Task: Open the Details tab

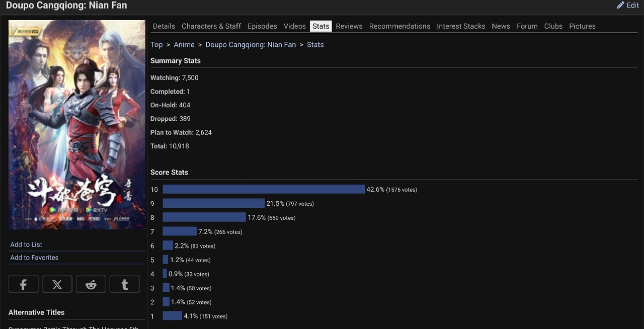Action: click(164, 26)
